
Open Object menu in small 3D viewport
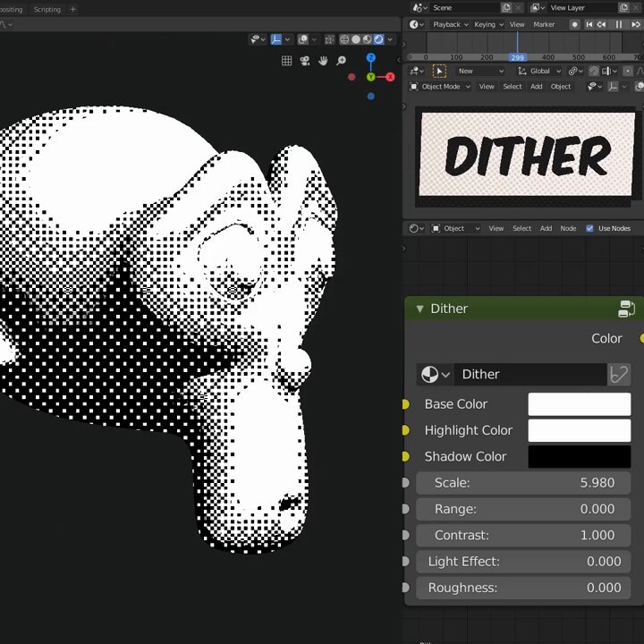pyautogui.click(x=561, y=87)
